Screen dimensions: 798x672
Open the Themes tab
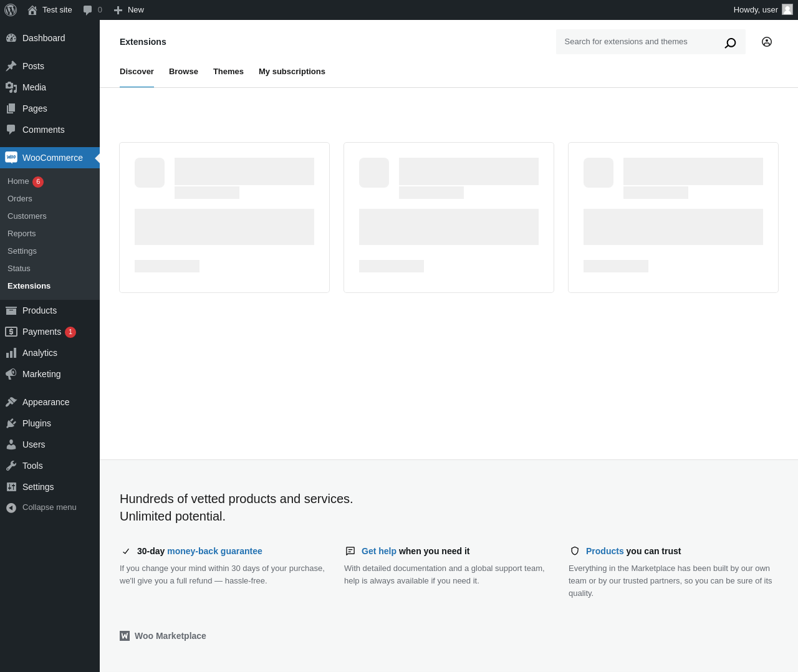(x=228, y=72)
